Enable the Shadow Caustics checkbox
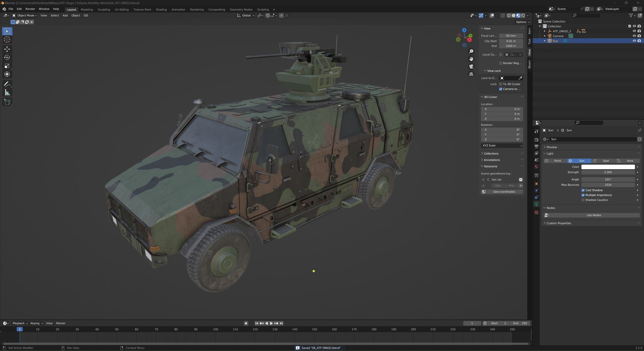This screenshot has width=644, height=351. [583, 200]
